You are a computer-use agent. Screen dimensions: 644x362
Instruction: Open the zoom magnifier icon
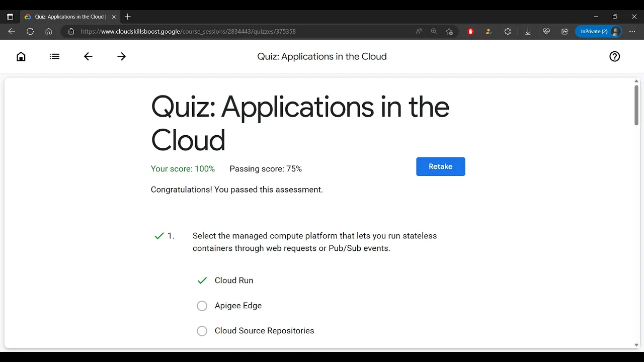[434, 31]
